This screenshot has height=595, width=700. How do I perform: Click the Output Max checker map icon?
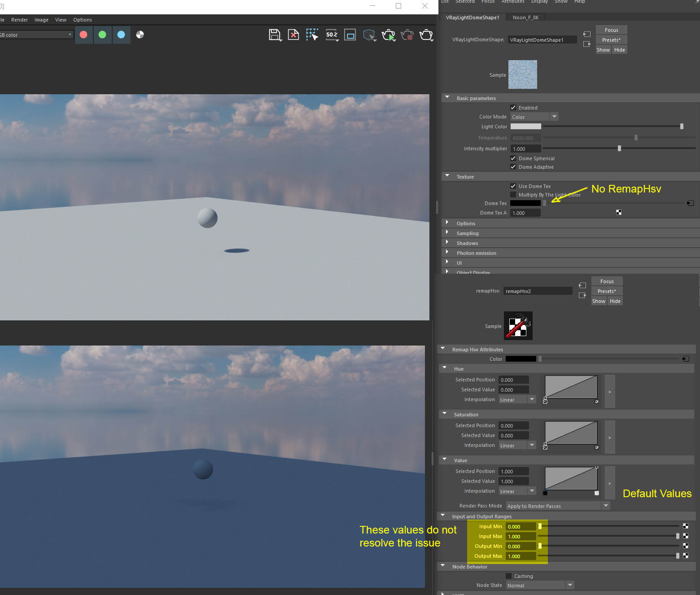click(686, 556)
